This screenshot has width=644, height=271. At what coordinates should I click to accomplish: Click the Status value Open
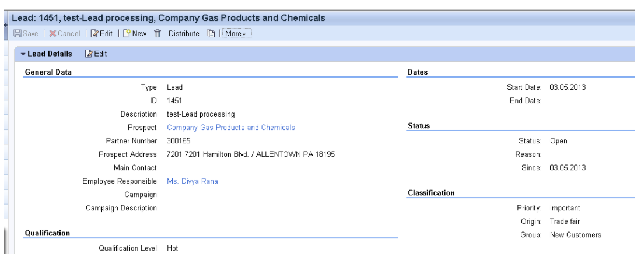pos(559,141)
